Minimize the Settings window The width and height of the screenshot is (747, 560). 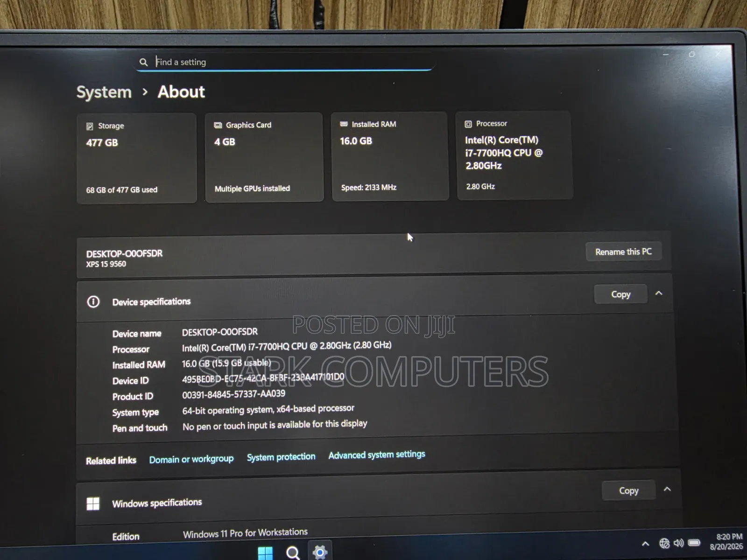(666, 55)
